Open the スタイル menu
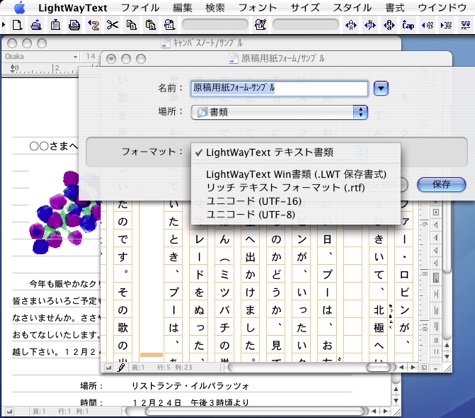Screen dimensions: 475x418 [x=352, y=8]
